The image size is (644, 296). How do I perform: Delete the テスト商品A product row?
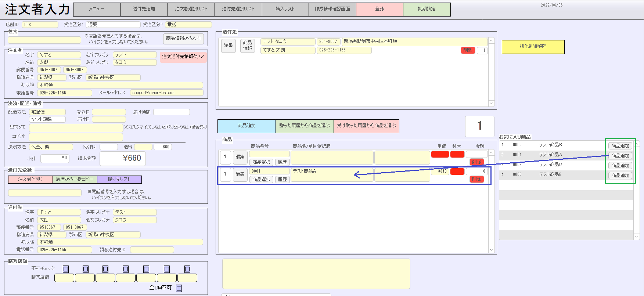tap(476, 179)
